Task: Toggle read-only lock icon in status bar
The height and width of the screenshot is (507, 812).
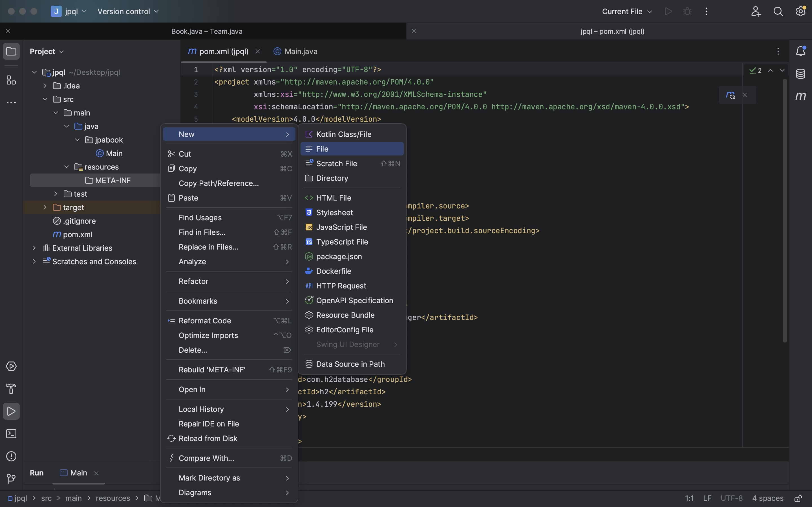Action: pyautogui.click(x=798, y=499)
